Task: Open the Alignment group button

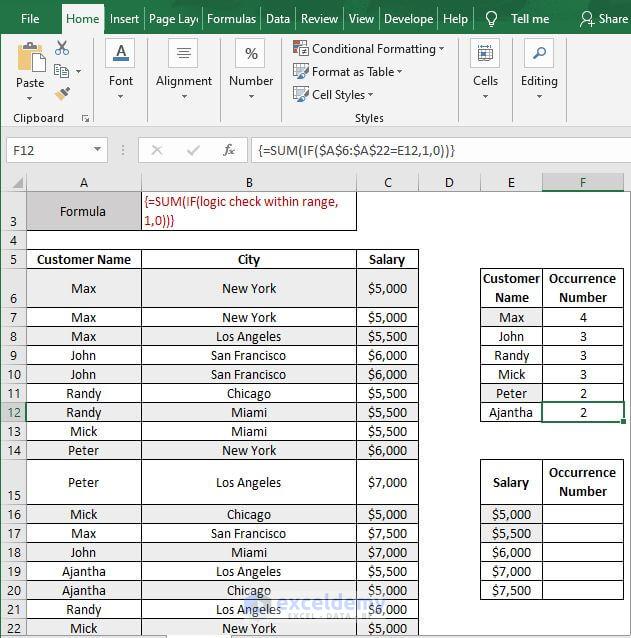Action: (183, 53)
